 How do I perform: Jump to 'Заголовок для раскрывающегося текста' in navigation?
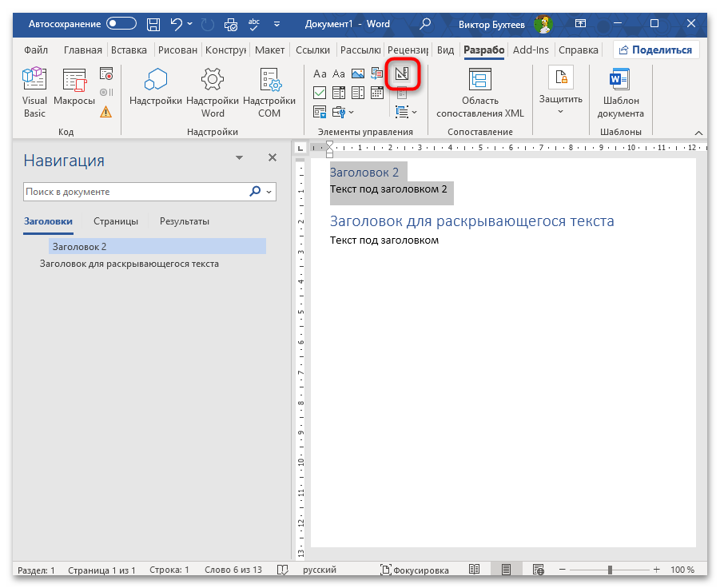click(x=129, y=264)
